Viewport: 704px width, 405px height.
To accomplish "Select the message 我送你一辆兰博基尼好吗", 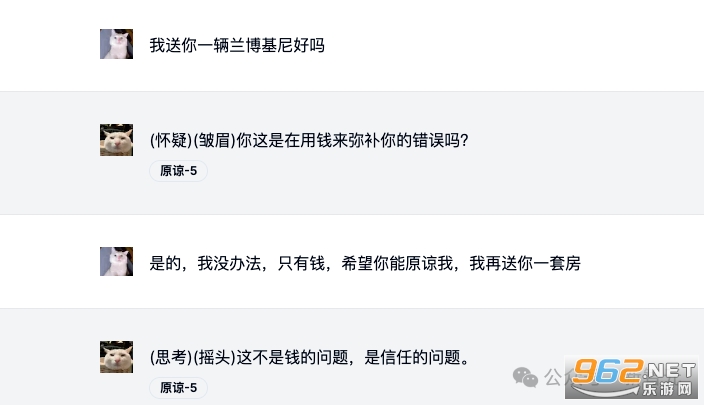I will pyautogui.click(x=237, y=45).
